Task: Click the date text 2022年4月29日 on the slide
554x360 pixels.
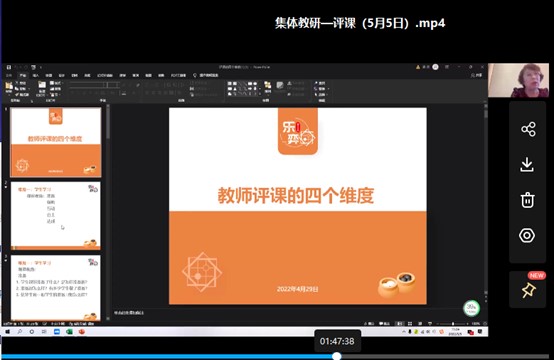Action: 297,289
